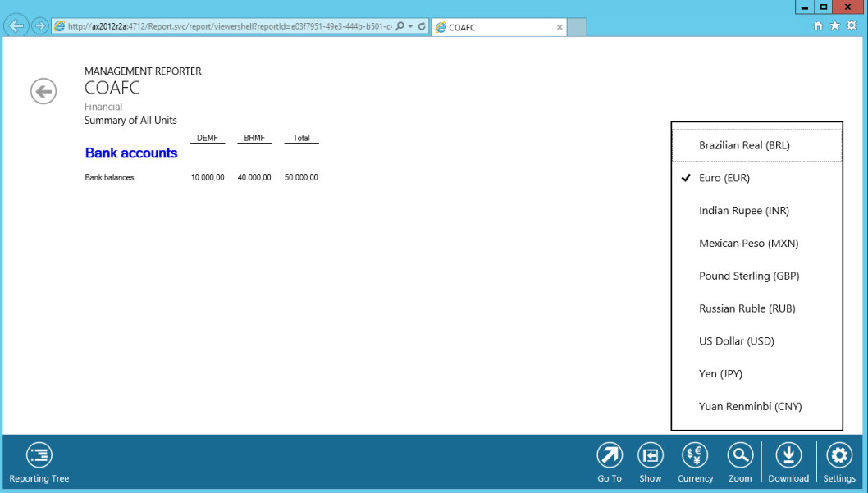This screenshot has height=493, width=868.
Task: Select the COAFC browser tab
Action: pyautogui.click(x=492, y=26)
